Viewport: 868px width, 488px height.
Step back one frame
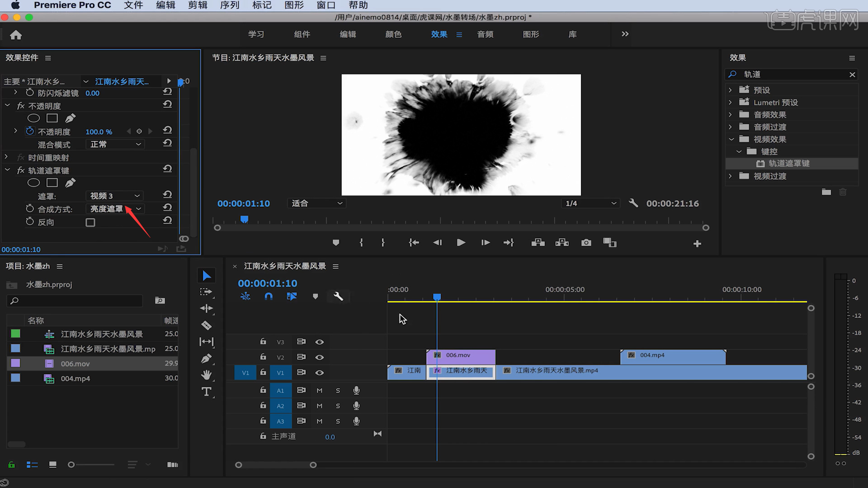(x=437, y=243)
